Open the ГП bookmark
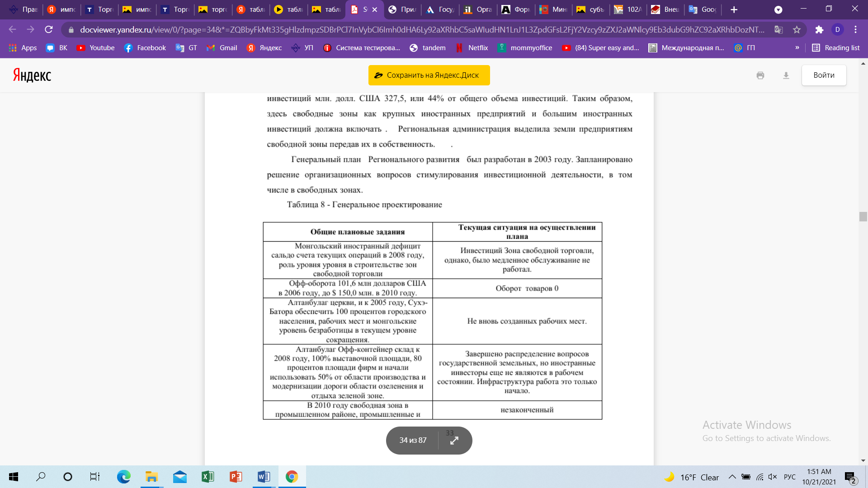868x488 pixels. click(745, 48)
